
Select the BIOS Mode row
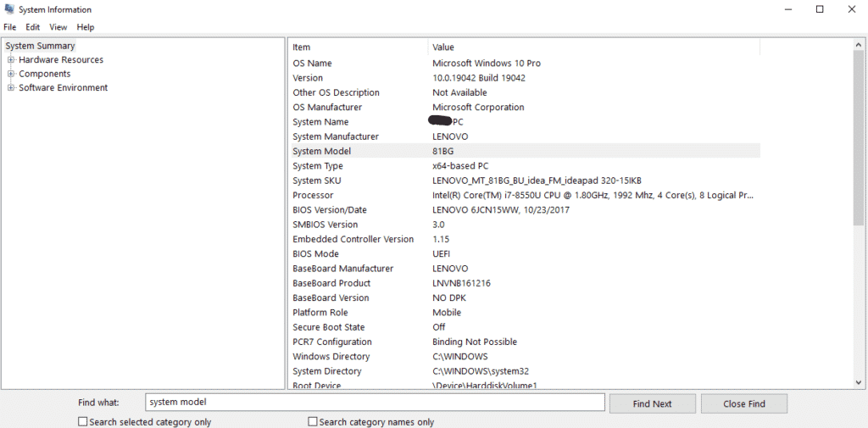[525, 253]
